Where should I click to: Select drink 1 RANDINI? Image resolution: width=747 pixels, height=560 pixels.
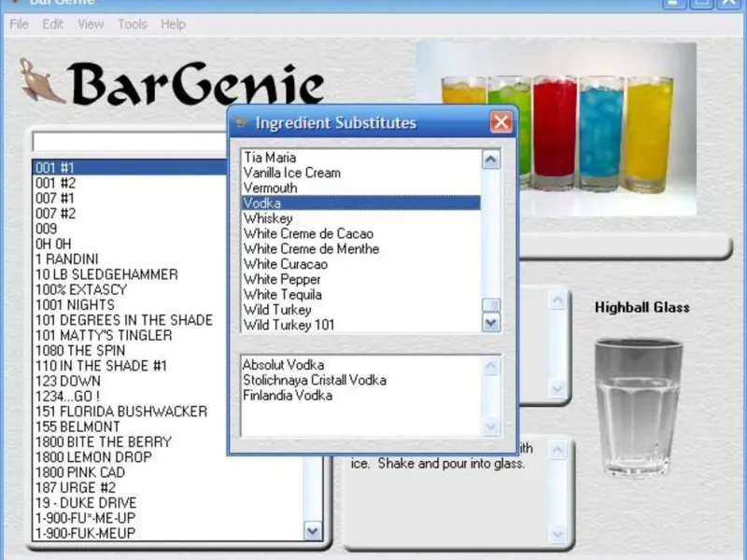click(x=130, y=259)
